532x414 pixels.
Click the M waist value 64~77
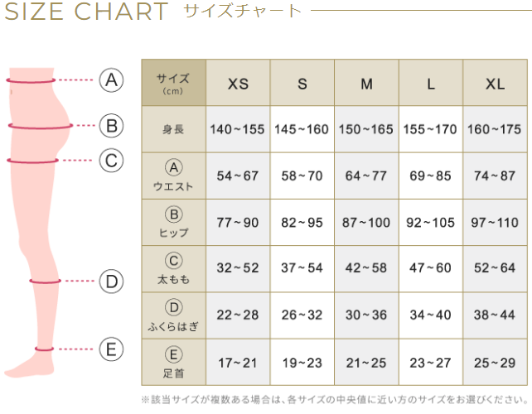coord(367,176)
